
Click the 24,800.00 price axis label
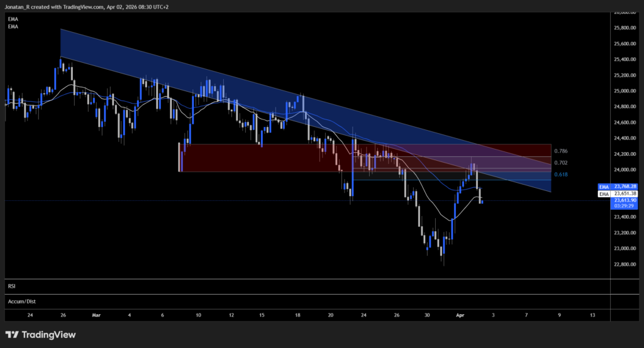tap(625, 107)
